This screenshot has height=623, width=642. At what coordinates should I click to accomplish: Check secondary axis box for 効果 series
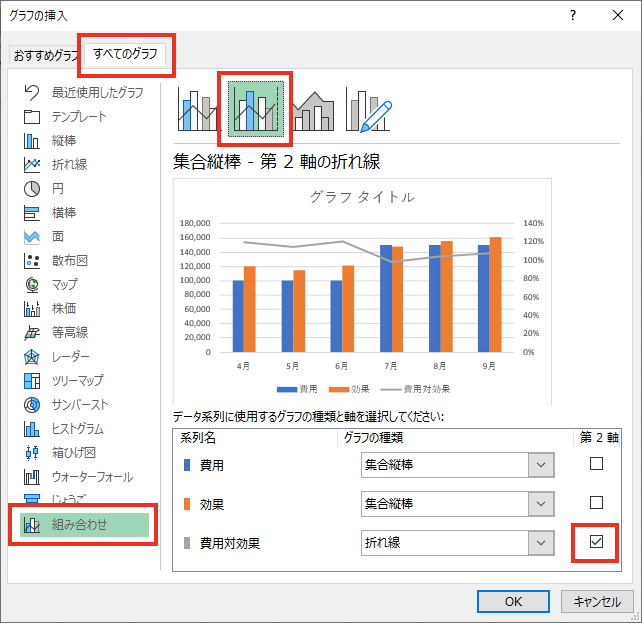pyautogui.click(x=596, y=502)
